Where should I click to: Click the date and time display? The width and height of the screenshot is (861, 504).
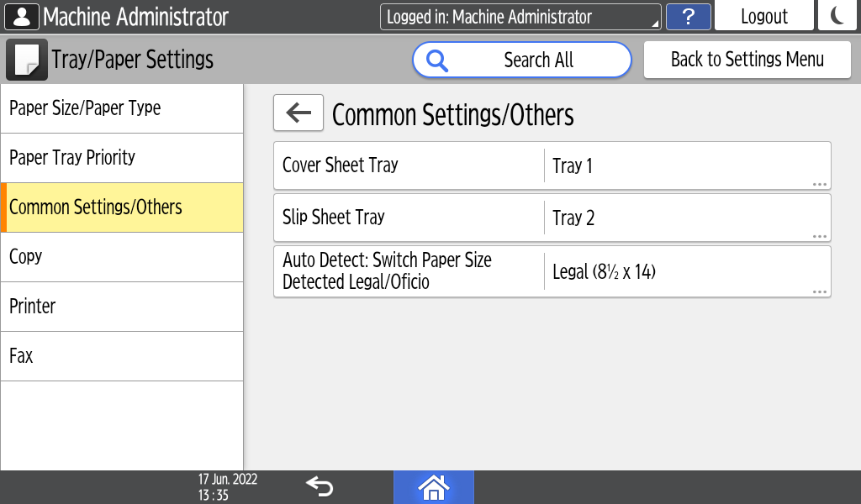tap(227, 487)
